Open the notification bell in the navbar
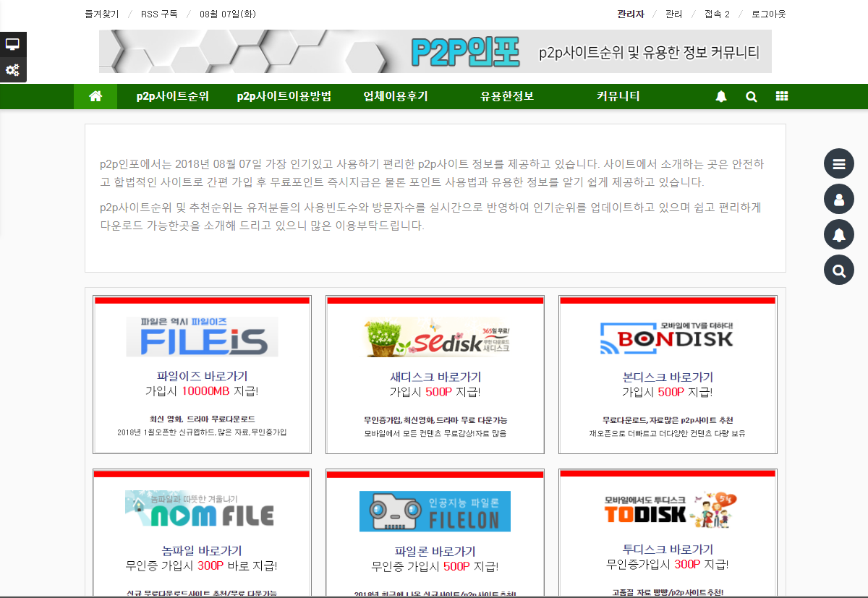 pyautogui.click(x=720, y=97)
